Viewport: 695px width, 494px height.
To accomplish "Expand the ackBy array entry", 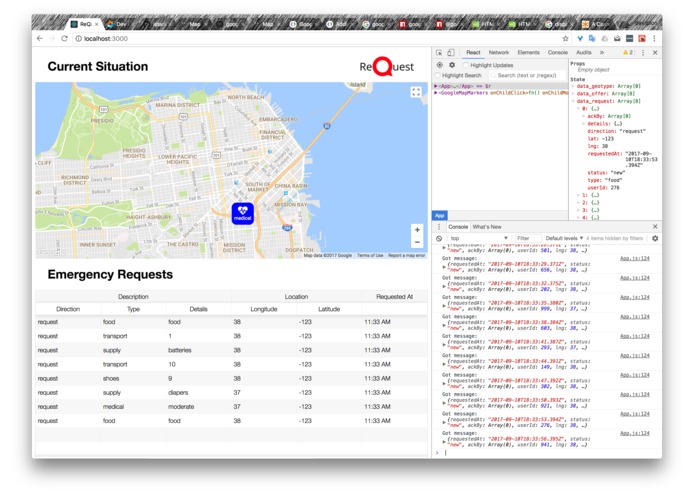I will click(x=583, y=116).
